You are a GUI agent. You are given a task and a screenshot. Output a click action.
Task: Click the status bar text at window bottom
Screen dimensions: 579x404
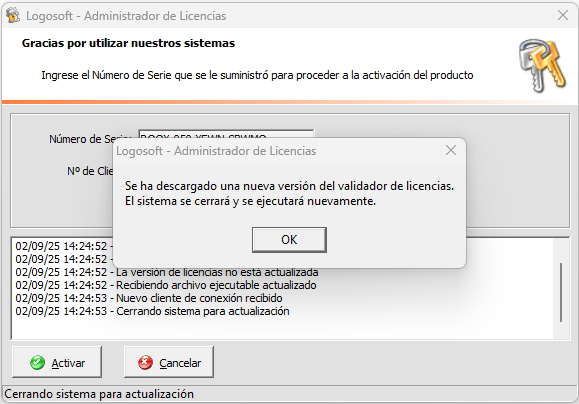[x=99, y=394]
